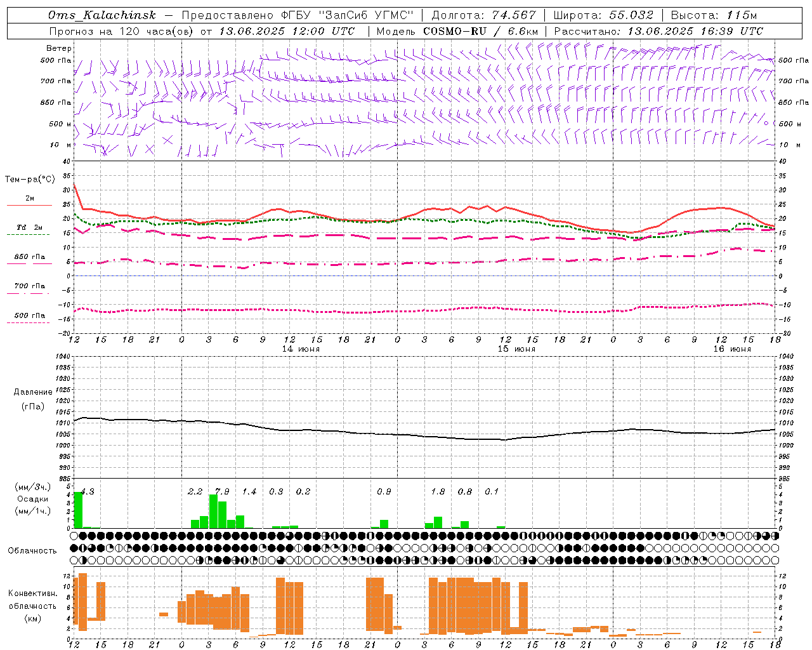
Task: Click the left '500 м' wind level label
Action: pos(60,124)
